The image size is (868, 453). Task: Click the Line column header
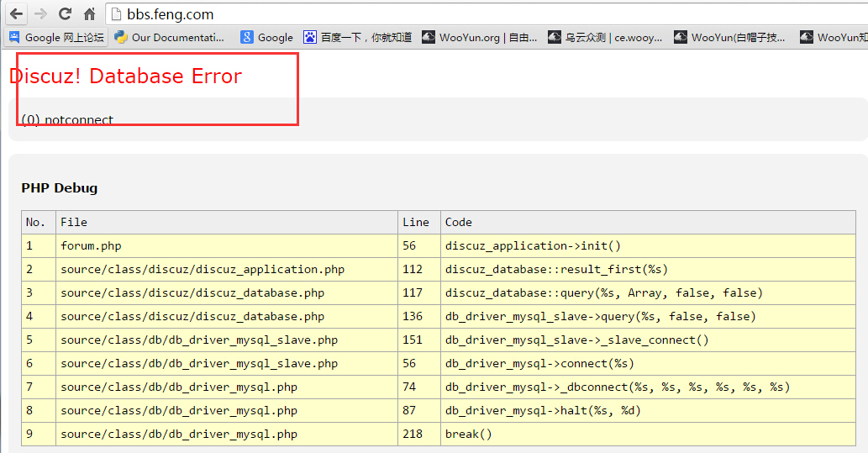point(419,222)
